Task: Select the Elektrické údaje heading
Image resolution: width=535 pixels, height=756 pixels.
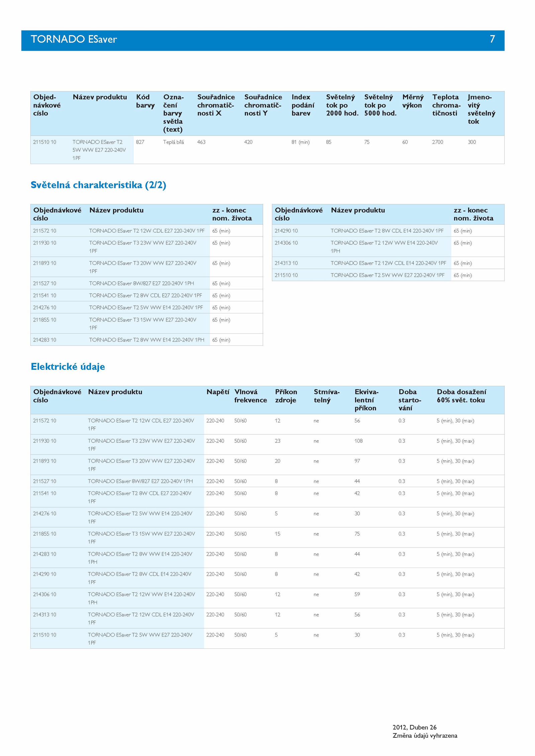Action: pos(68,367)
